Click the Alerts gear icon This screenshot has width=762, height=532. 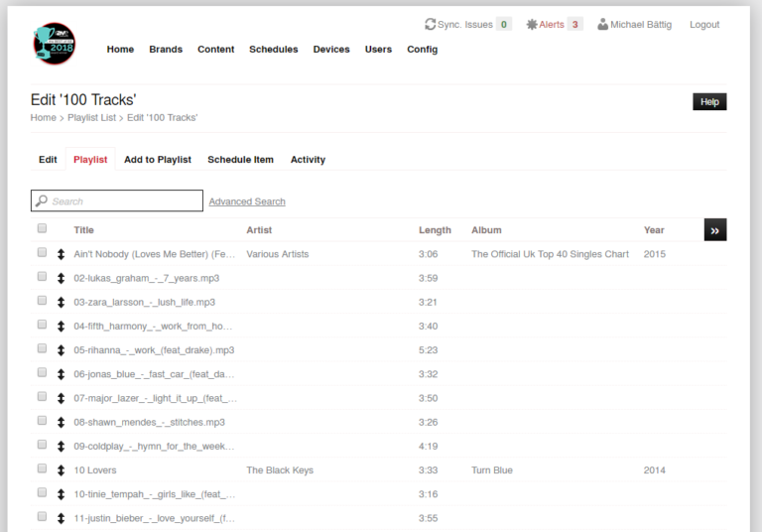(x=532, y=24)
